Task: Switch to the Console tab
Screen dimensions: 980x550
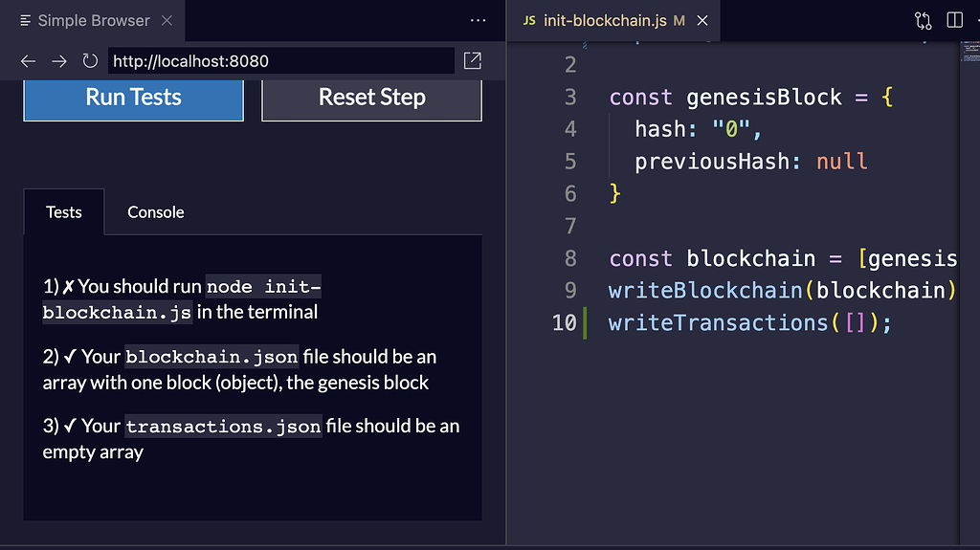Action: (x=156, y=212)
